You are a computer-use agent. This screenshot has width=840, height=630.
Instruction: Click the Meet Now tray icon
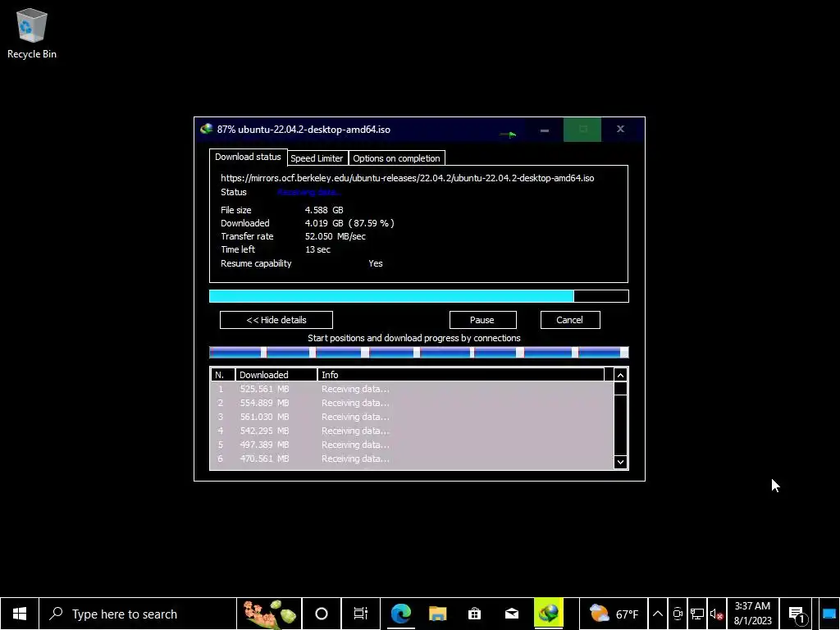[x=678, y=614]
